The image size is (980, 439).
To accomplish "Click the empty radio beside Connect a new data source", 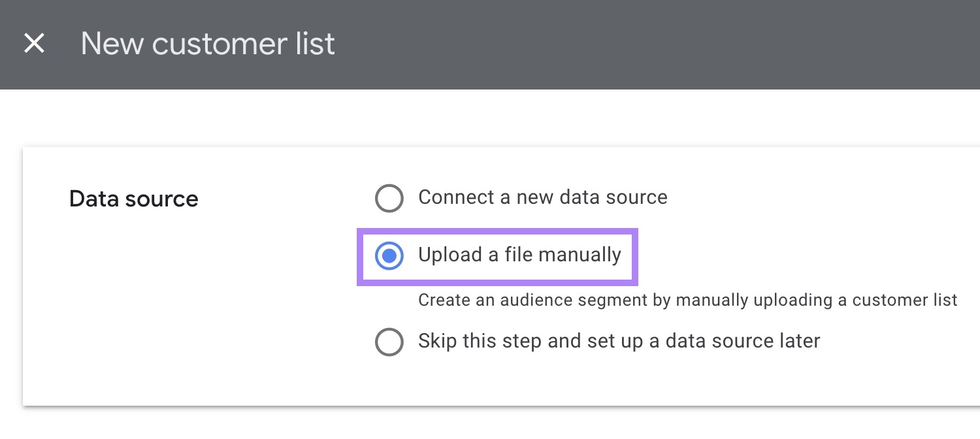I will pos(389,198).
